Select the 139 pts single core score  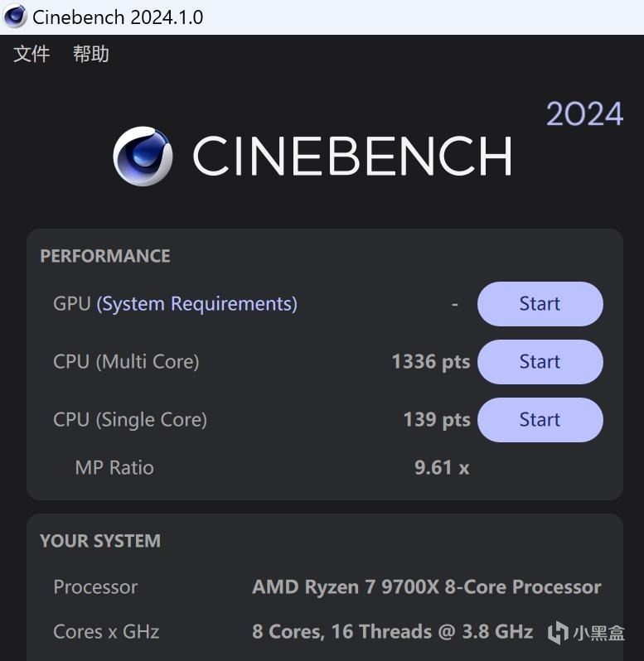(436, 420)
